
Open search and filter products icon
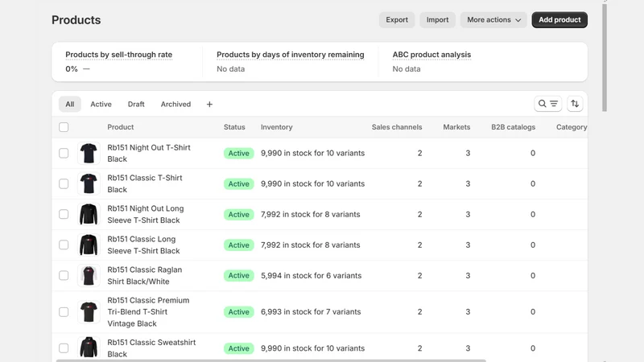[x=548, y=104]
